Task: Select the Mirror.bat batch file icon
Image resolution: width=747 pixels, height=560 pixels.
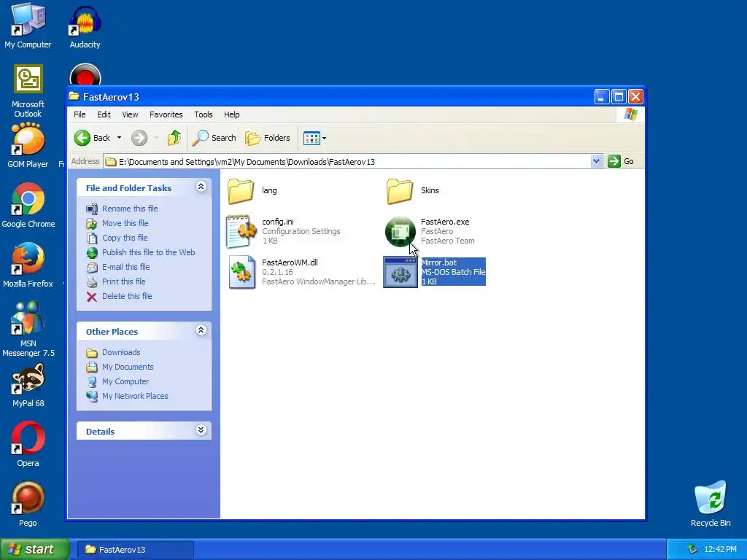Action: pos(400,272)
